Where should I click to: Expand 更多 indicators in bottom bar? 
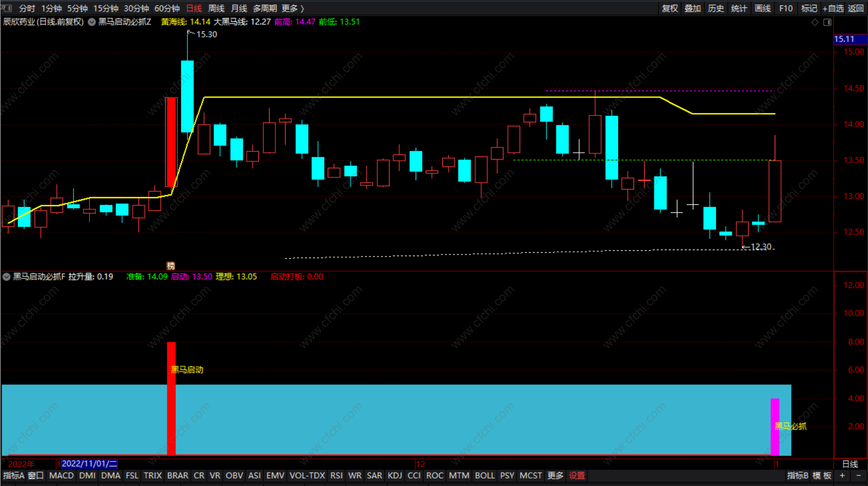pos(555,476)
